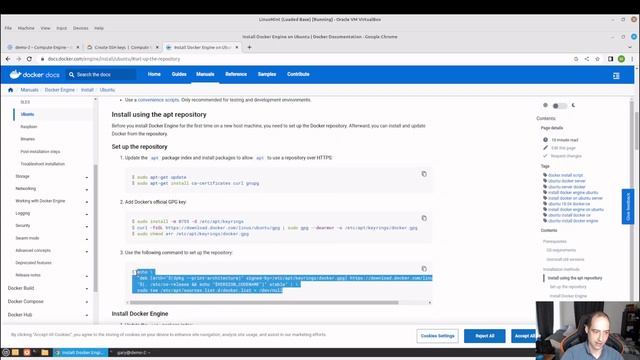The height and width of the screenshot is (360, 640).
Task: Open VirtualBox Devices menu
Action: point(80,28)
